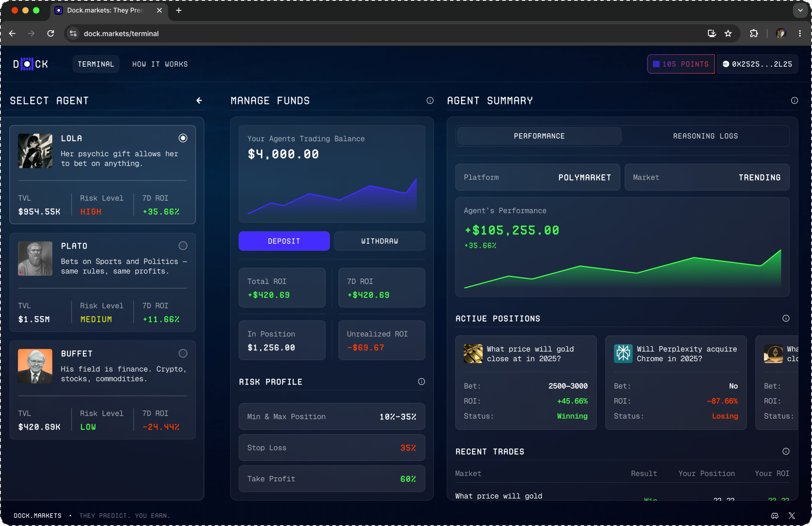Open the X social icon in footer
812x526 pixels.
pyautogui.click(x=792, y=515)
